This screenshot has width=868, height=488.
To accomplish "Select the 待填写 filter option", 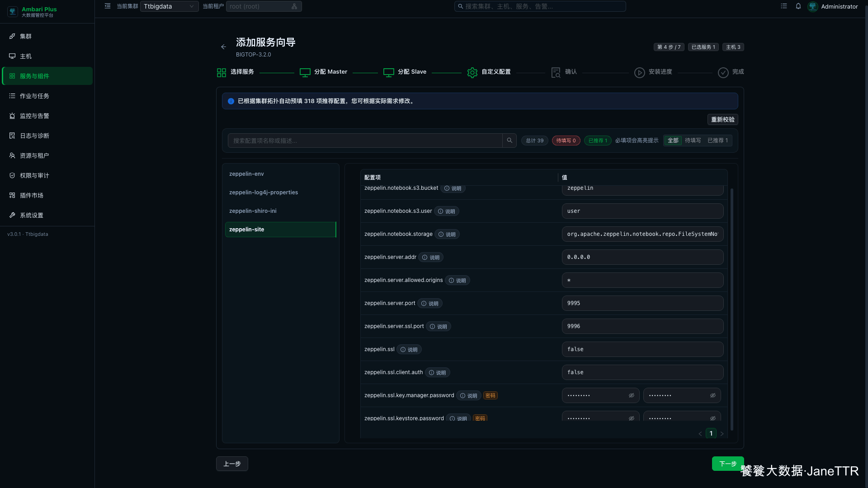I will click(x=693, y=141).
